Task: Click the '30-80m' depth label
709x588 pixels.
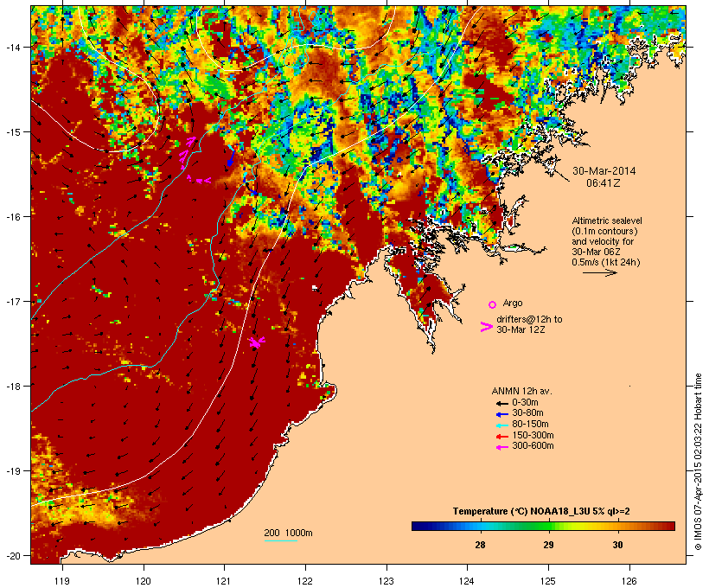Action: [x=527, y=413]
